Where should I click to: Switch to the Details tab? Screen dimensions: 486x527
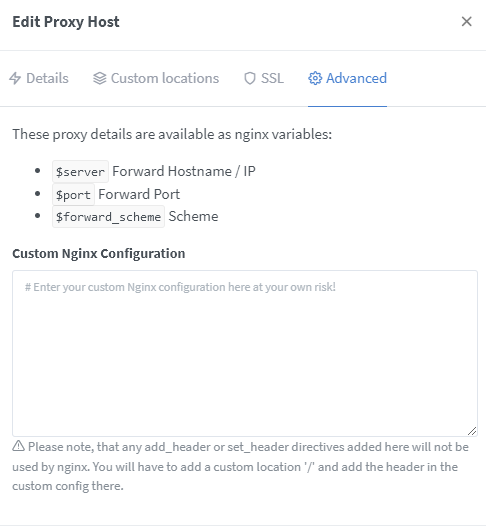[x=39, y=78]
